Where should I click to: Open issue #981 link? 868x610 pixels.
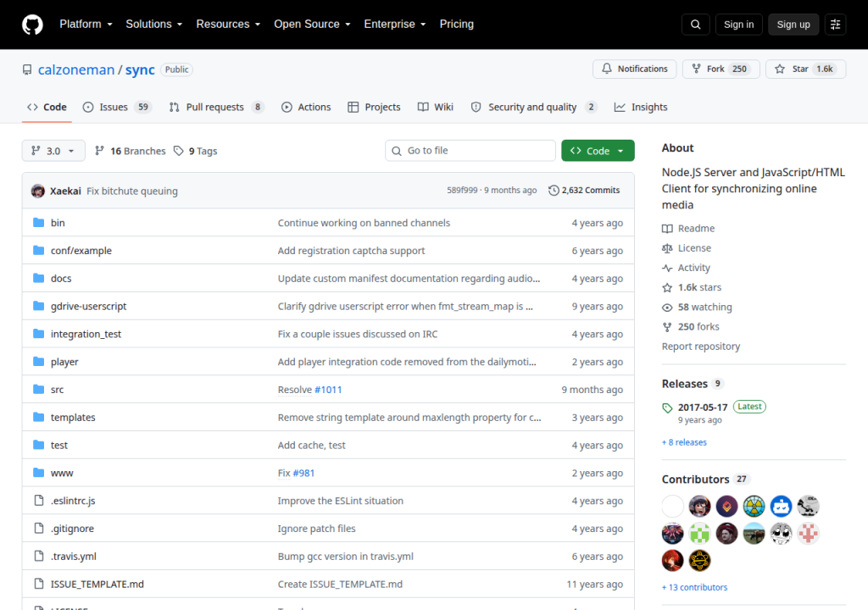[x=303, y=473]
